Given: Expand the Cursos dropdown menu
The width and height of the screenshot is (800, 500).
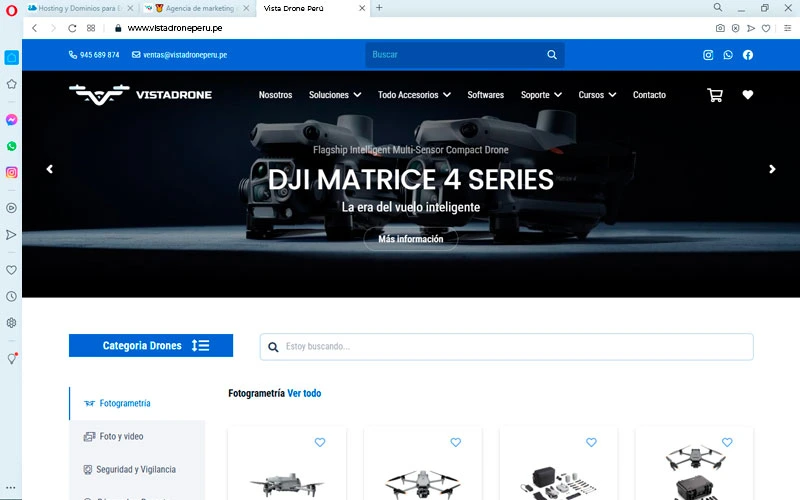Looking at the screenshot, I should (598, 95).
